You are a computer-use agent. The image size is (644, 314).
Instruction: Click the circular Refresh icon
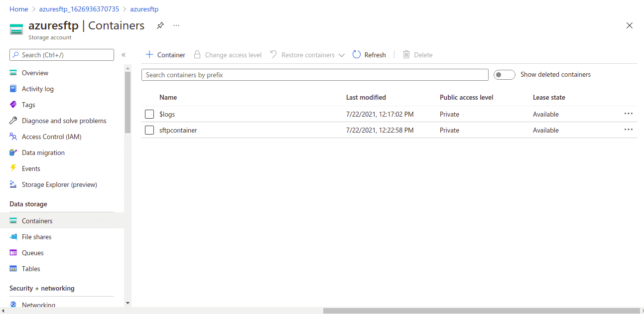[357, 55]
